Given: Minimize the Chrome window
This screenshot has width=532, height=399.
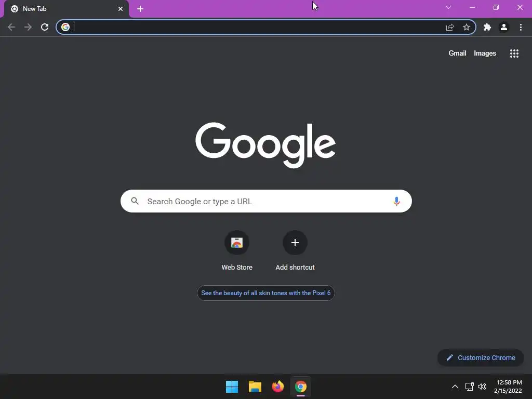Looking at the screenshot, I should (x=472, y=7).
